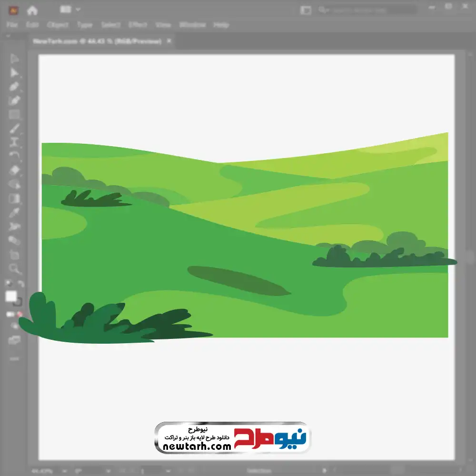
Task: Select the Direct Selection tool
Action: (14, 73)
